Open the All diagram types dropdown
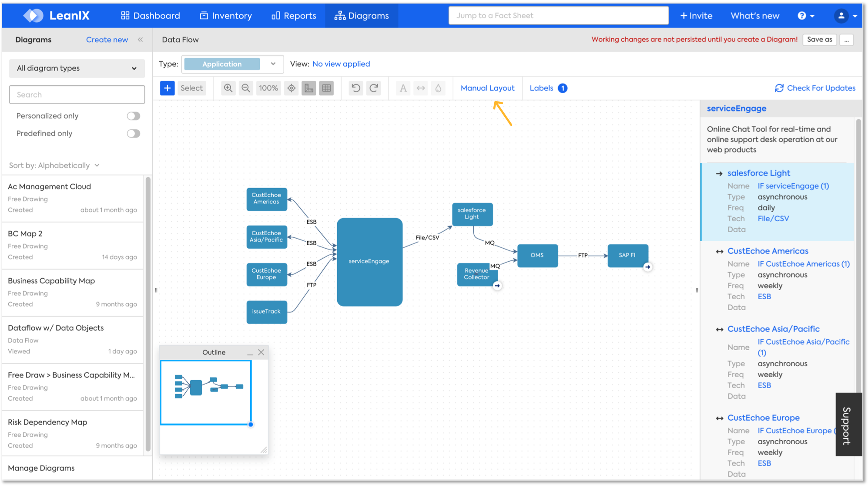The image size is (868, 486). coord(77,68)
